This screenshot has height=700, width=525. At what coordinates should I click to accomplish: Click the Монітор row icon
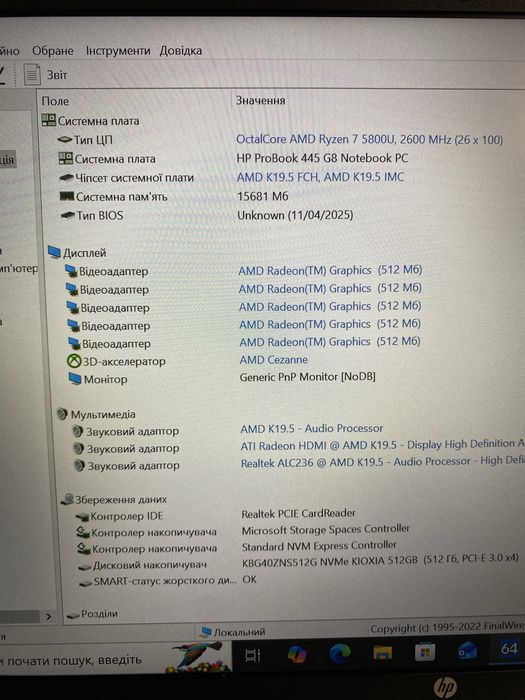click(x=75, y=379)
